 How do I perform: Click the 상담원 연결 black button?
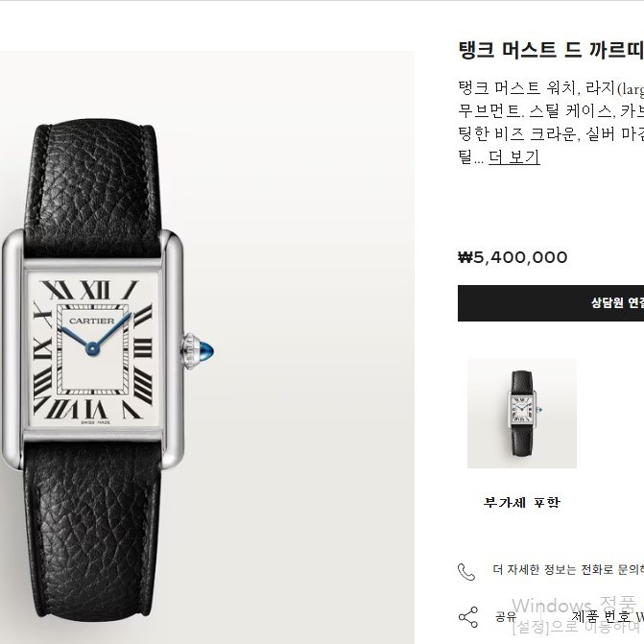point(551,303)
